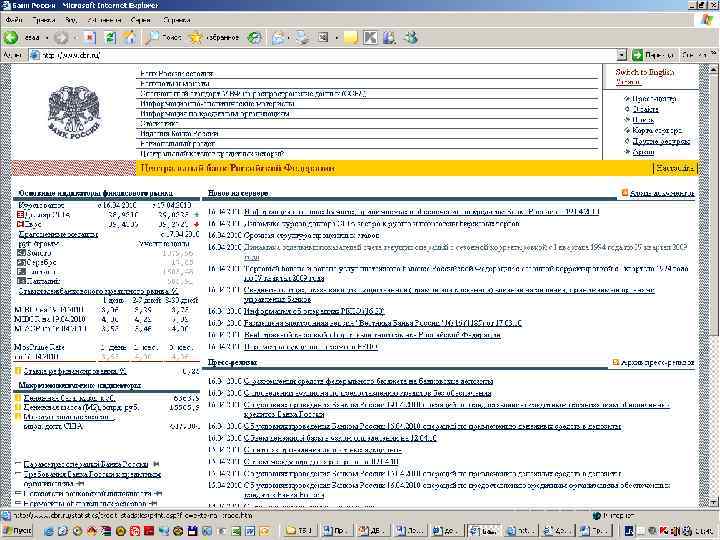
Task: Print the page with the printer icon
Action: click(302, 38)
